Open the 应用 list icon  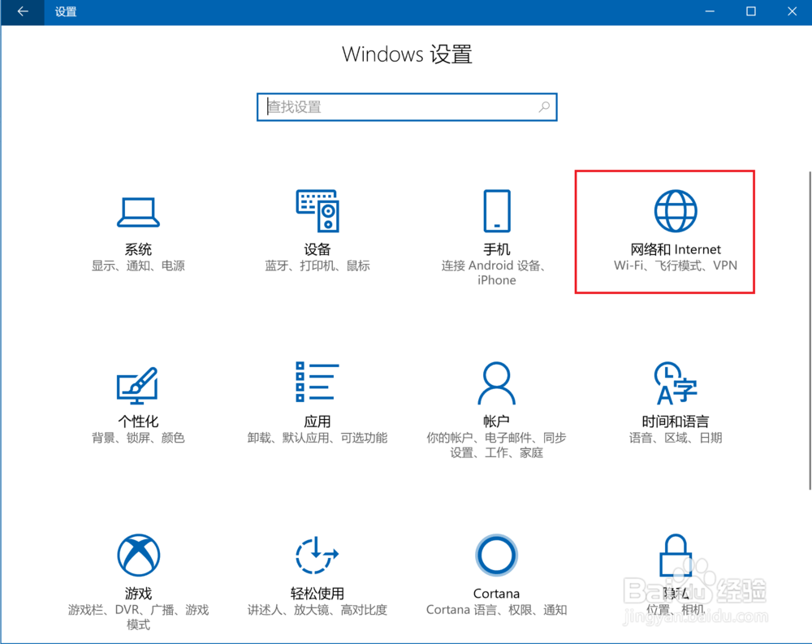pos(317,382)
